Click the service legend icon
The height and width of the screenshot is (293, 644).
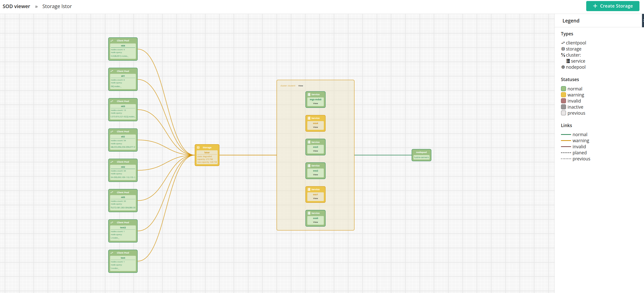568,61
